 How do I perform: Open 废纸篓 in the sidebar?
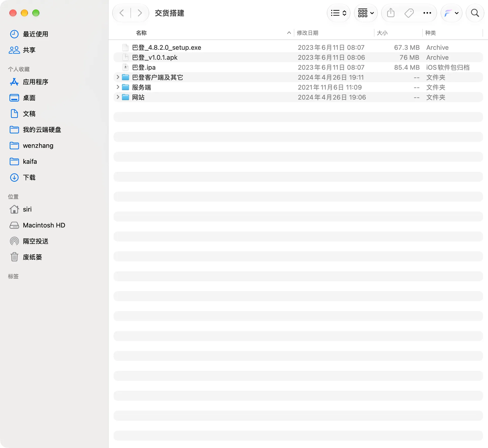tap(32, 257)
